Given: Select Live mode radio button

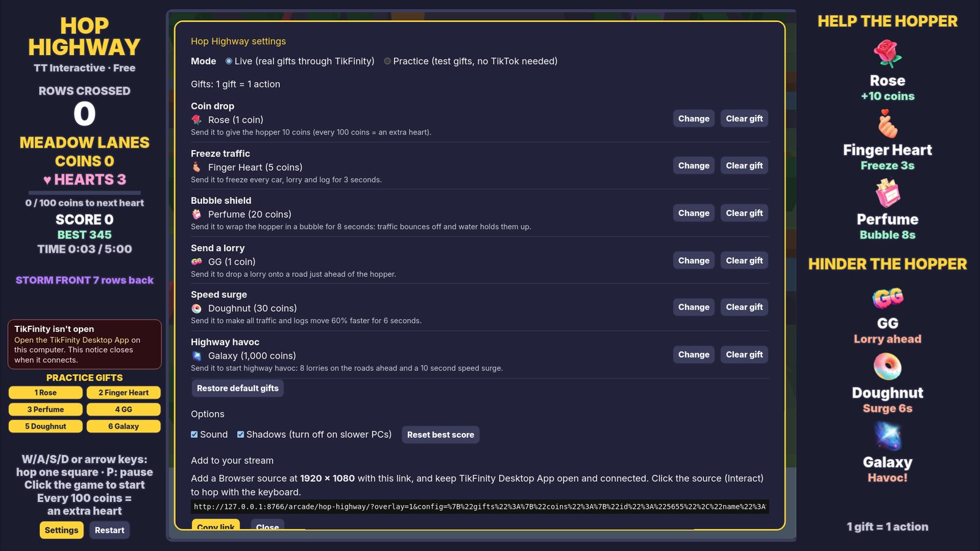Looking at the screenshot, I should [x=228, y=61].
